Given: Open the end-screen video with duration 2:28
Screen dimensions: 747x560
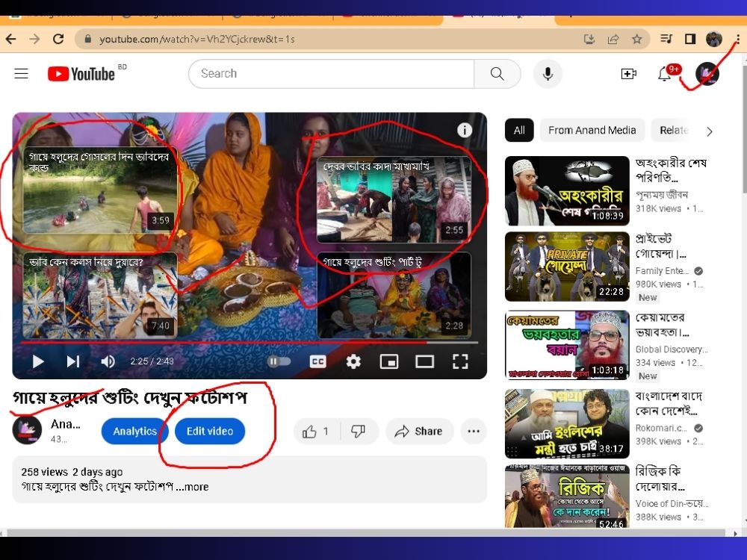Looking at the screenshot, I should tap(394, 295).
